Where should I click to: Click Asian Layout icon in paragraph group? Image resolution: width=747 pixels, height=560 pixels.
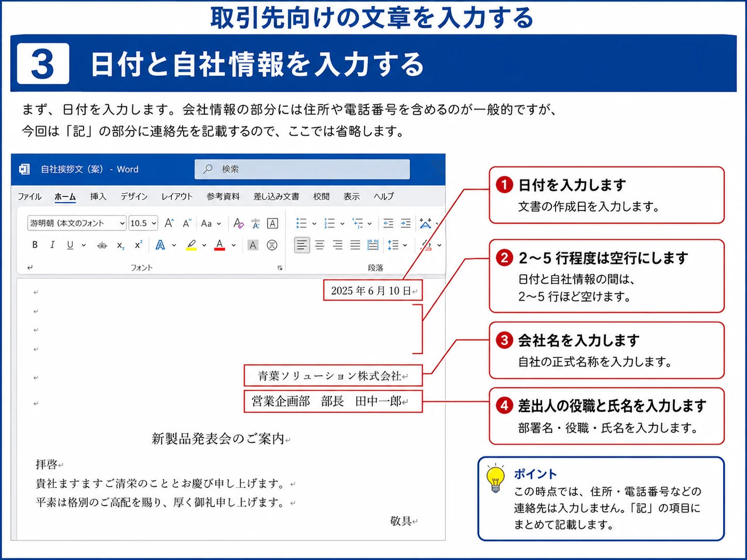point(425,223)
